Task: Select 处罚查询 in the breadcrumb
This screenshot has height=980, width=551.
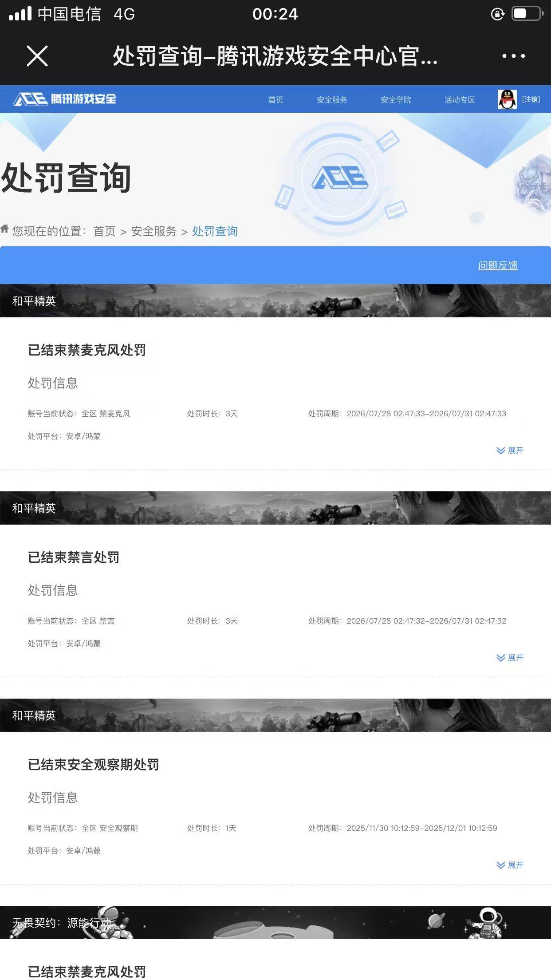Action: pyautogui.click(x=215, y=231)
